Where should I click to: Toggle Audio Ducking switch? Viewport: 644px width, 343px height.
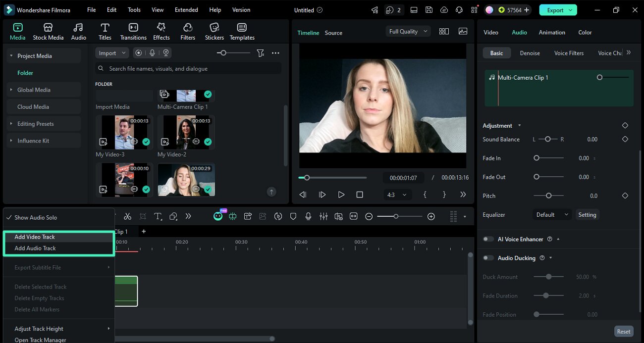coord(488,258)
